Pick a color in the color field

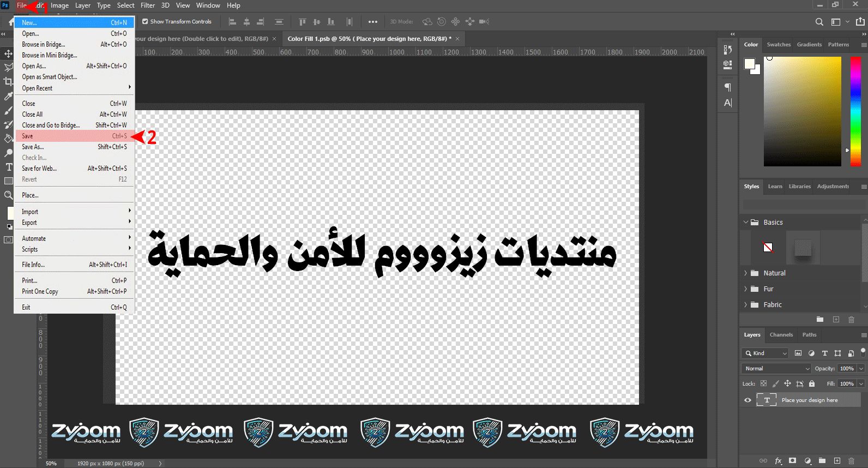802,111
